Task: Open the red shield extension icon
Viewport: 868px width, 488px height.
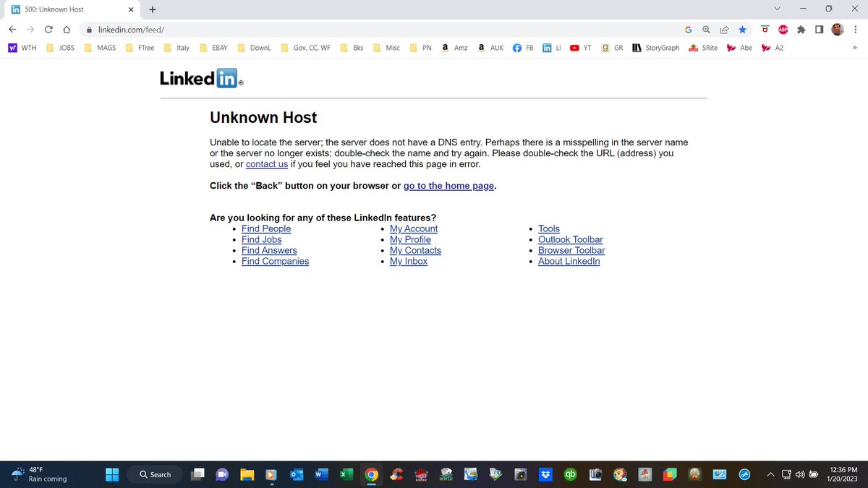Action: click(x=765, y=30)
